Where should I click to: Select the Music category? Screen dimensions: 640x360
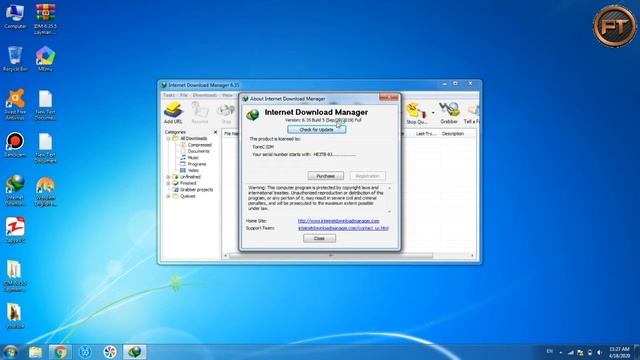point(193,158)
